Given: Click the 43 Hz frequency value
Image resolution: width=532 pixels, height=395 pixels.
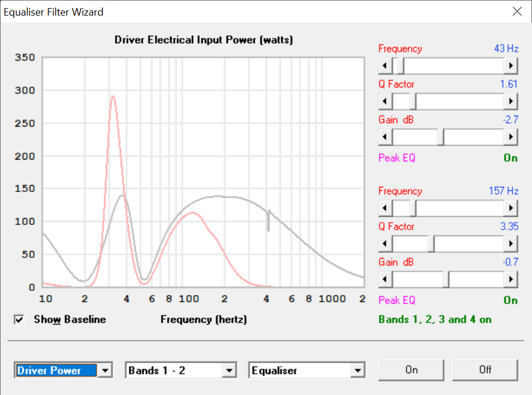Looking at the screenshot, I should 506,49.
